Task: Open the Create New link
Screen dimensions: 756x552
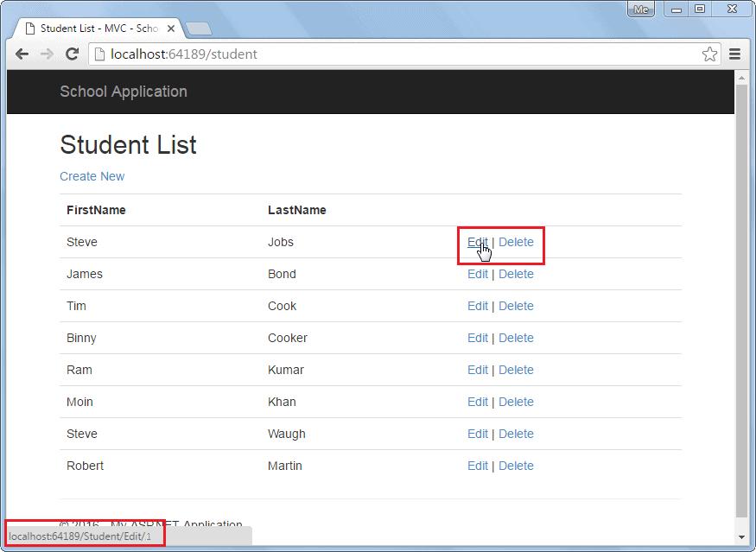Action: click(92, 176)
